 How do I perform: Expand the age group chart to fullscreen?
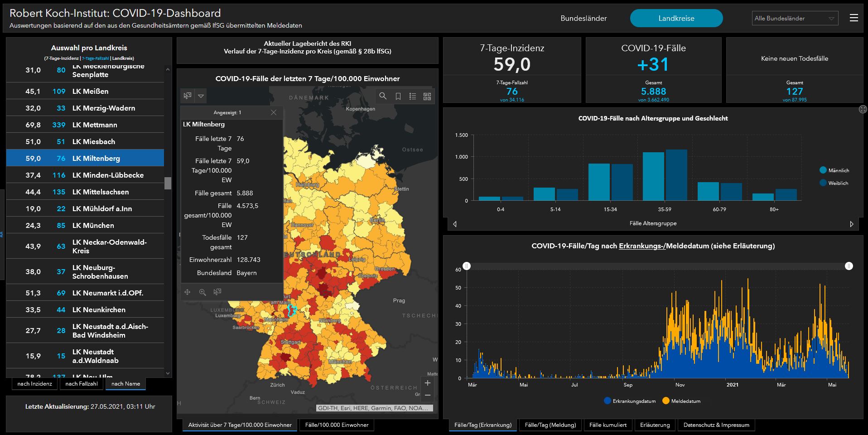[863, 109]
